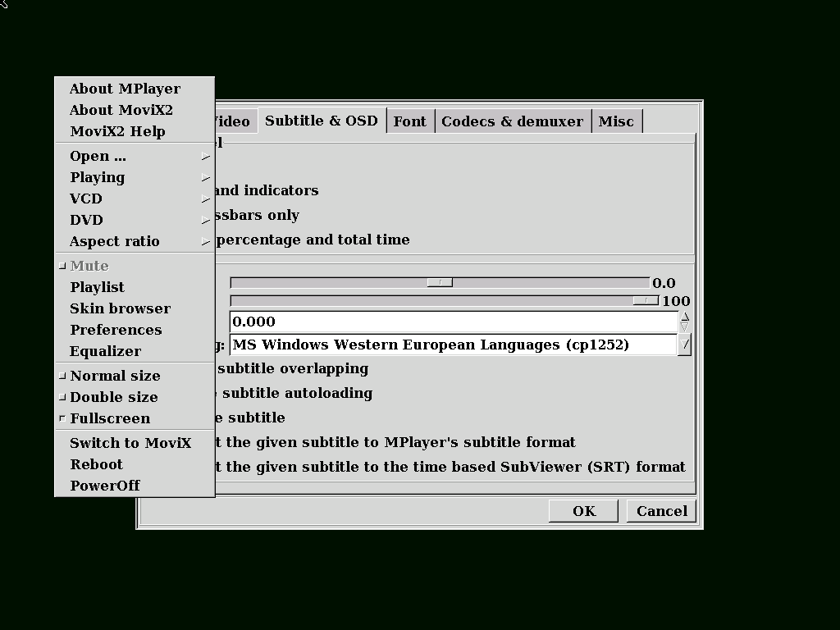Toggle Normal size option
The height and width of the screenshot is (630, 840).
click(x=135, y=376)
